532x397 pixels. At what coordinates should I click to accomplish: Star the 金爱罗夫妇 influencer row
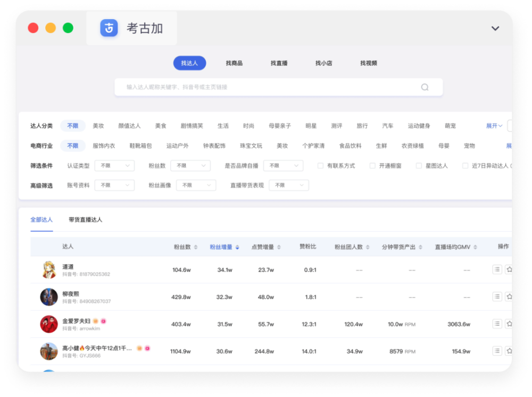[x=509, y=324]
